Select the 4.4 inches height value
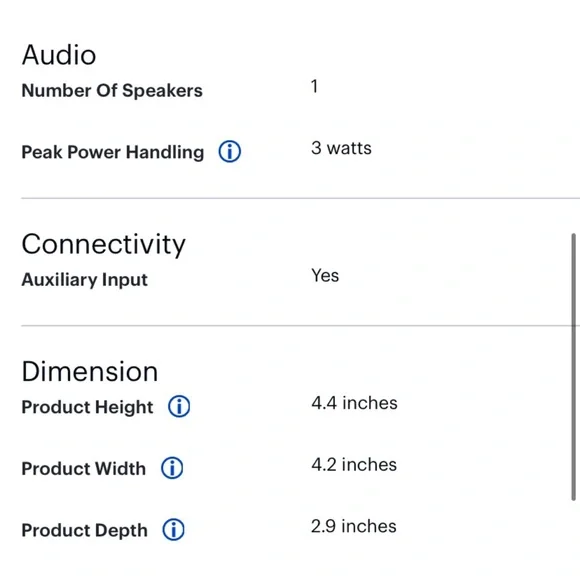Screen dimensions: 580x580 354,403
